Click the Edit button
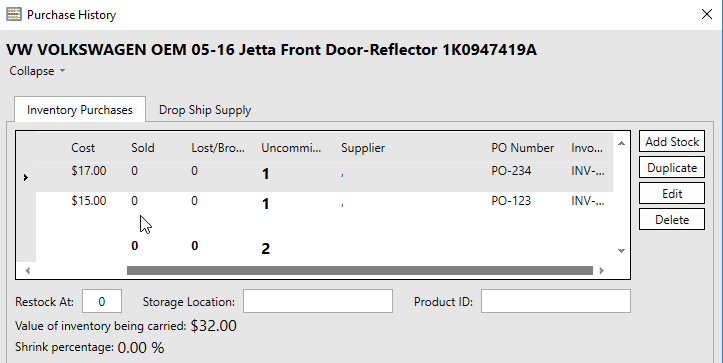 click(672, 194)
